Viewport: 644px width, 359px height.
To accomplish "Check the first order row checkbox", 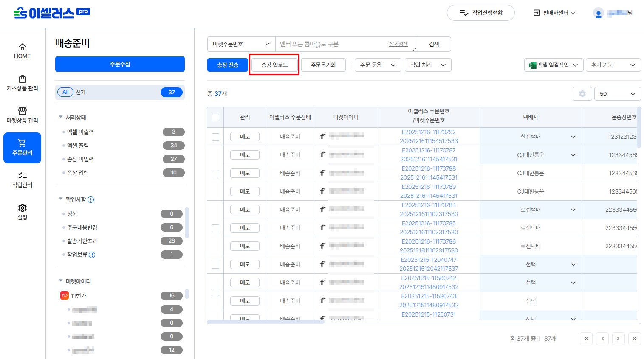I will tap(215, 137).
